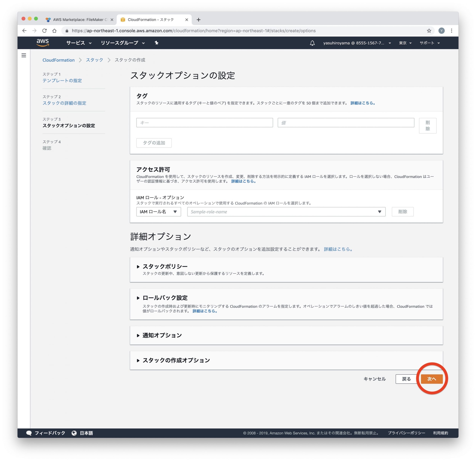Screen dimensions: 476x461
Task: Click the pin shortcut icon in AWS header
Action: pyautogui.click(x=156, y=43)
